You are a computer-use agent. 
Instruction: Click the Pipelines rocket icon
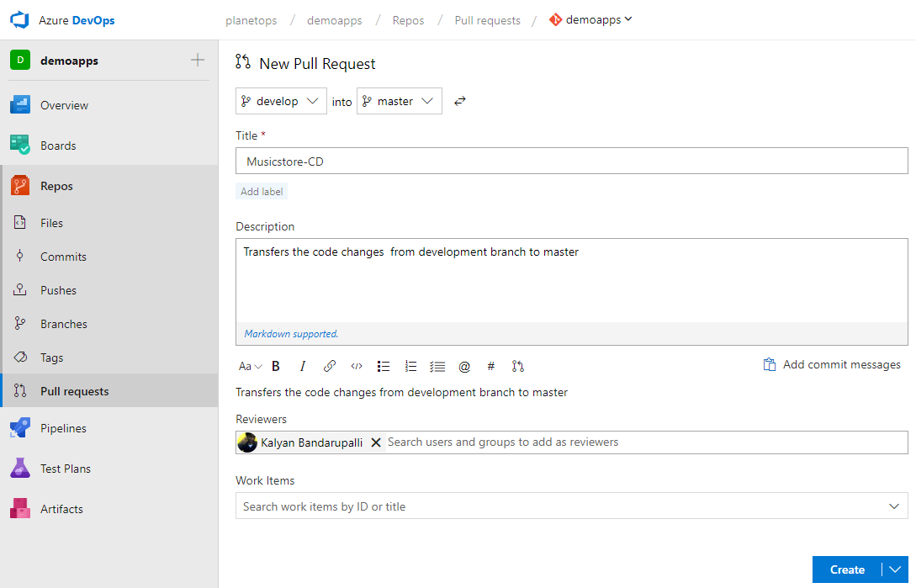pos(20,428)
